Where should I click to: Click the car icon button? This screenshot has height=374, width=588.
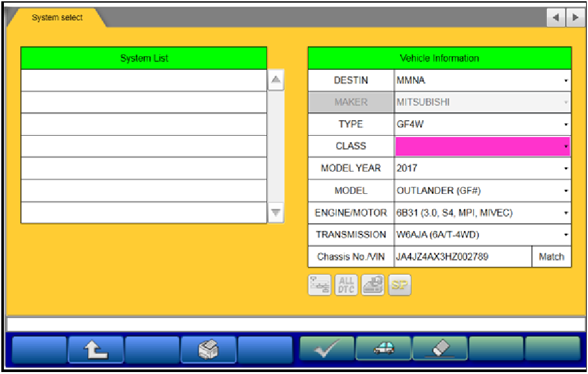click(383, 349)
